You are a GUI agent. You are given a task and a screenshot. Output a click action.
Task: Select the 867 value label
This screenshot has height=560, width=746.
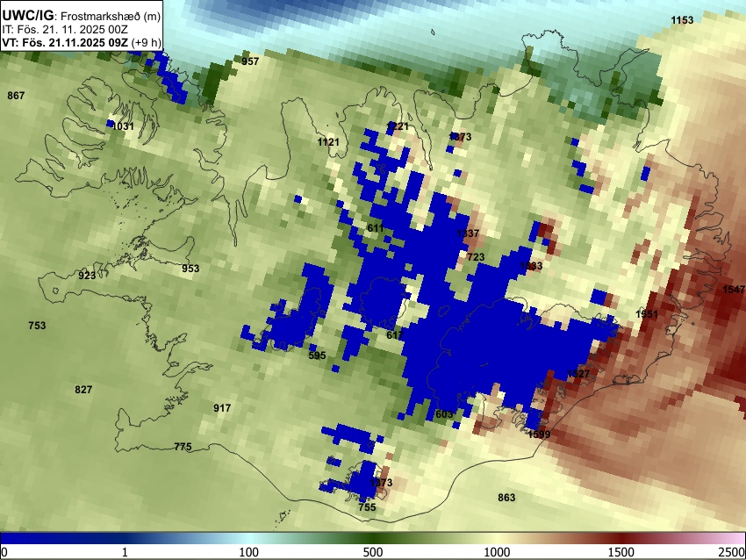click(x=16, y=96)
